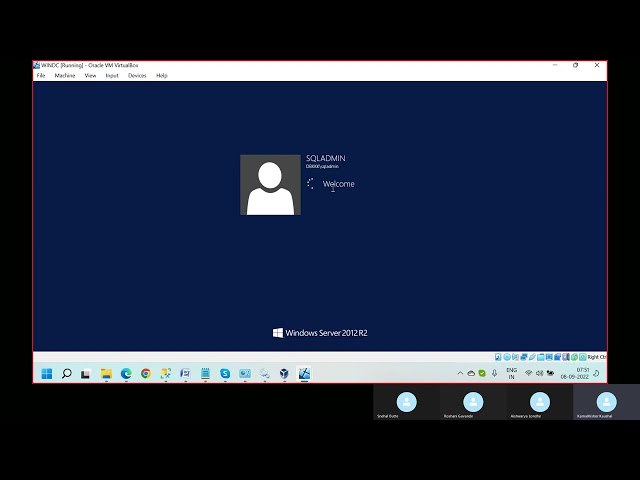The width and height of the screenshot is (640, 480).
Task: Click the volume speaker tray icon
Action: pos(540,373)
